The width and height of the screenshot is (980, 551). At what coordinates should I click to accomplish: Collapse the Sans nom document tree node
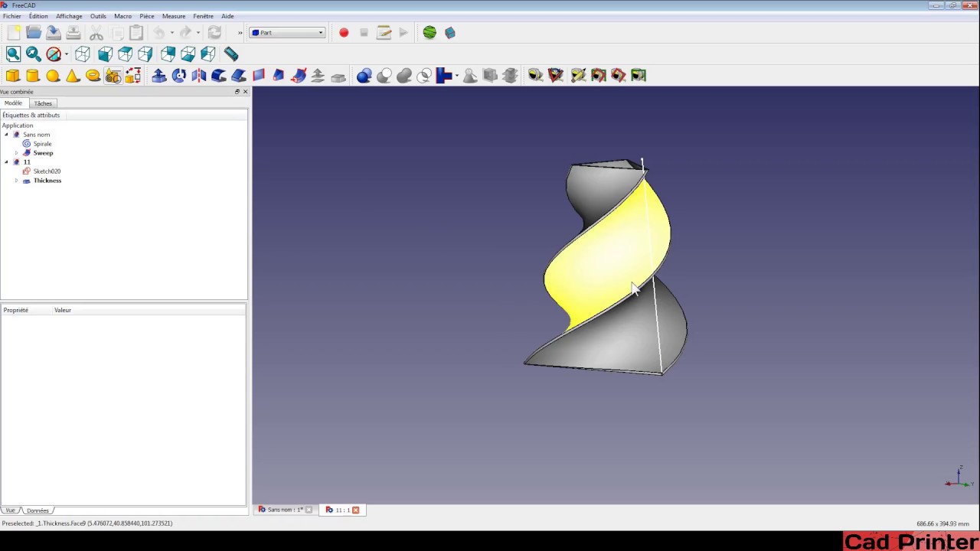click(7, 135)
